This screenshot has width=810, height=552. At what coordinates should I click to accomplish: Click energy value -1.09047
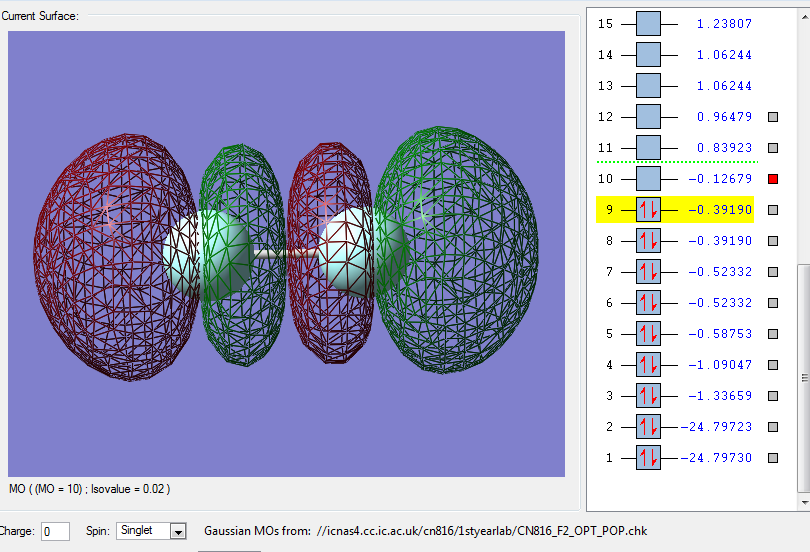click(720, 365)
